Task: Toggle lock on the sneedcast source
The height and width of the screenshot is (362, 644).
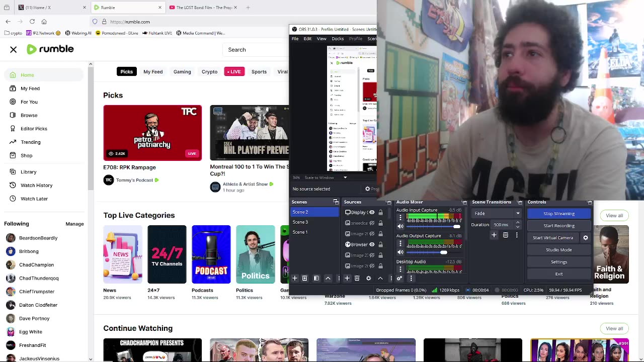Action: (x=380, y=223)
